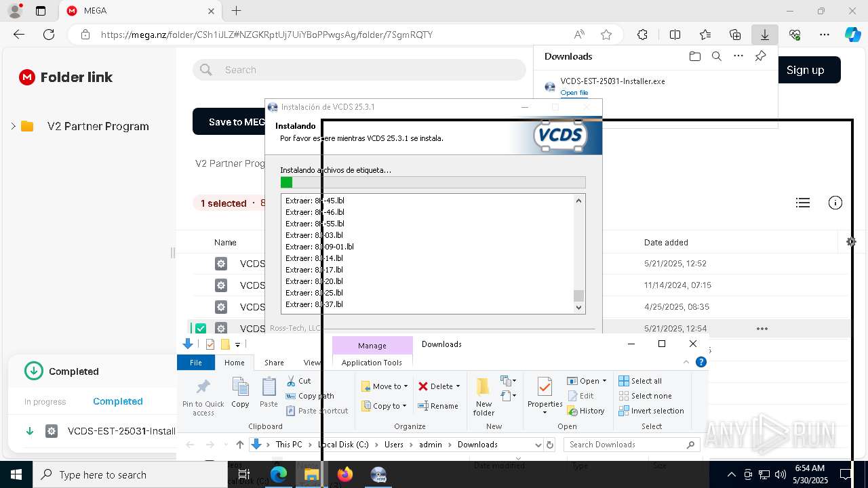This screenshot has width=868, height=488.
Task: Refresh the MEGA page
Action: [x=49, y=35]
